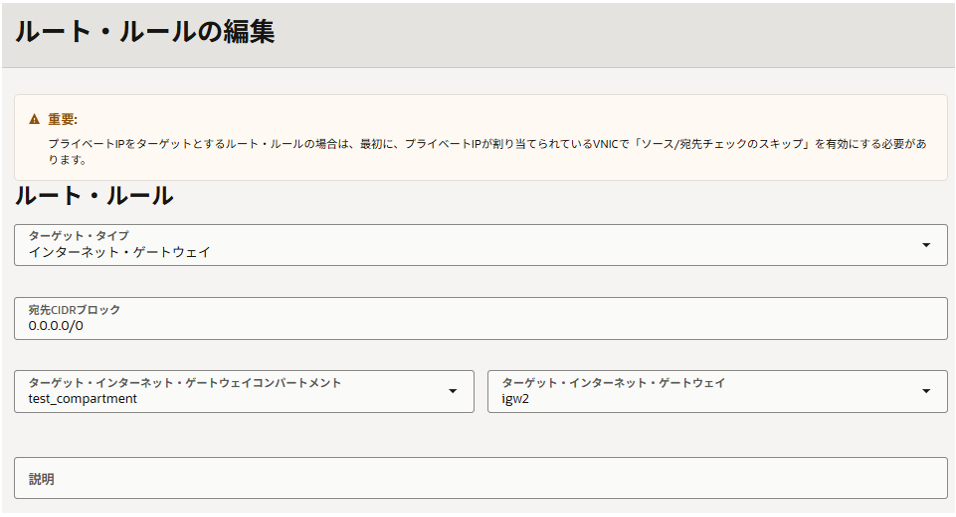Click the 0.0.0.0/0 value in the CIDR field
The height and width of the screenshot is (517, 956).
pyautogui.click(x=56, y=325)
